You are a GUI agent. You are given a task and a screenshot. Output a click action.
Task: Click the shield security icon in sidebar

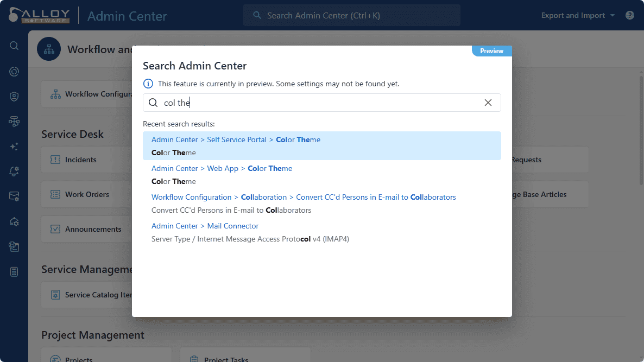(14, 97)
